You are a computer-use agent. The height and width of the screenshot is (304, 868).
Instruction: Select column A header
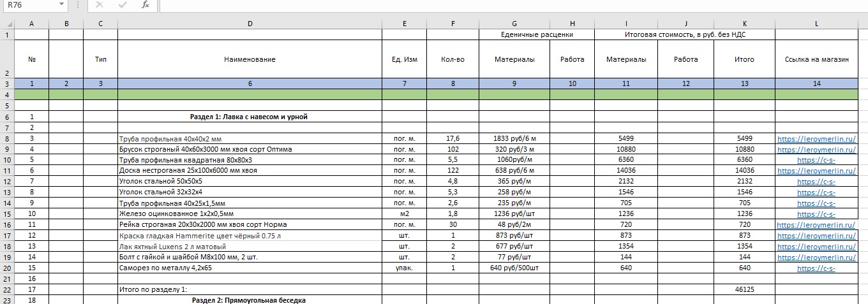(31, 24)
